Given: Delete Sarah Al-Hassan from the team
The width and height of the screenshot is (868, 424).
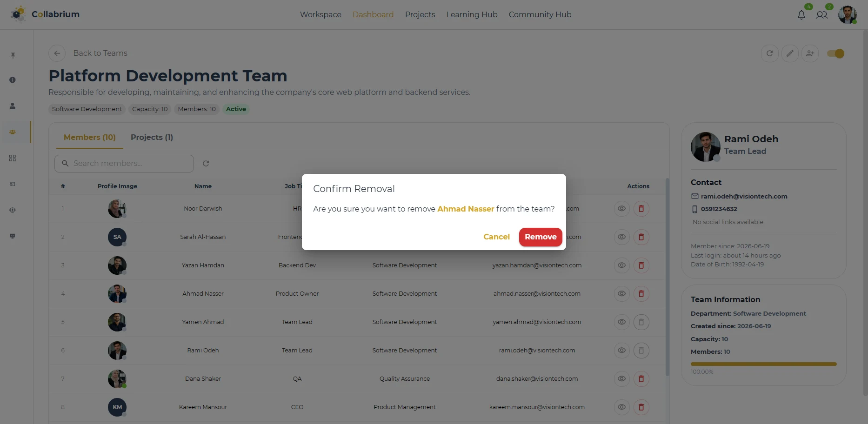Looking at the screenshot, I should point(641,237).
